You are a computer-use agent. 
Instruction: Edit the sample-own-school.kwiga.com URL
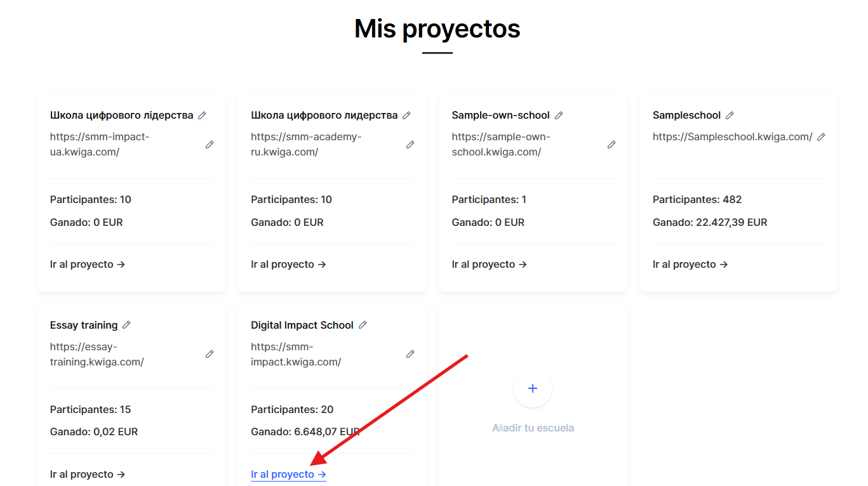pos(611,145)
